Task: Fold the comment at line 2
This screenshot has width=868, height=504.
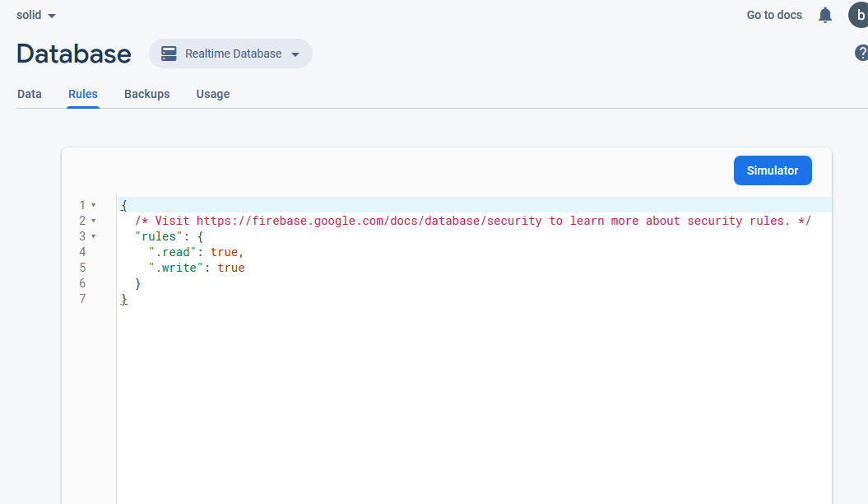Action: 94,221
